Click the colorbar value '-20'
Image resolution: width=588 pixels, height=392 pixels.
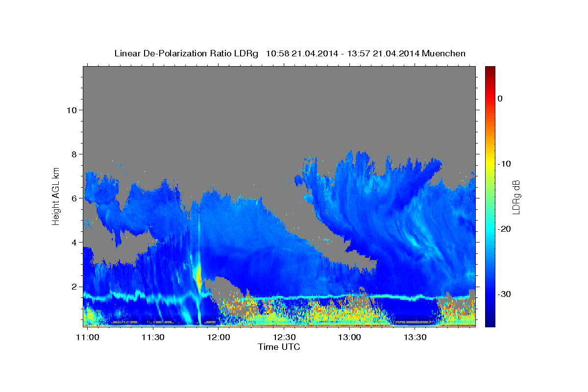505,229
